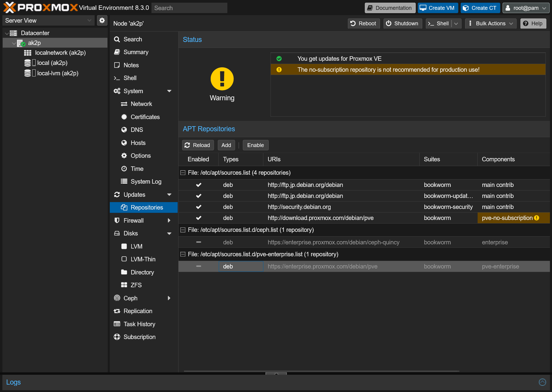Click the Reload repositories button

197,145
